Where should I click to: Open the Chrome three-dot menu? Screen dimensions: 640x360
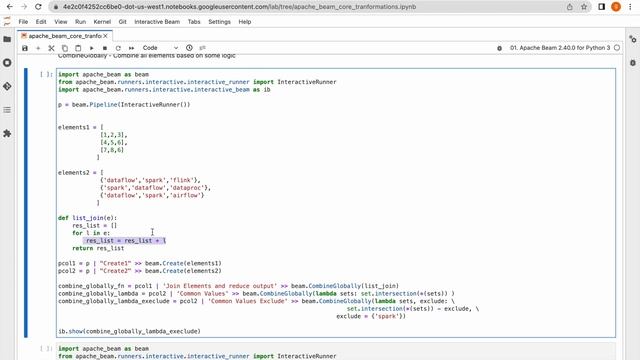(x=631, y=7)
